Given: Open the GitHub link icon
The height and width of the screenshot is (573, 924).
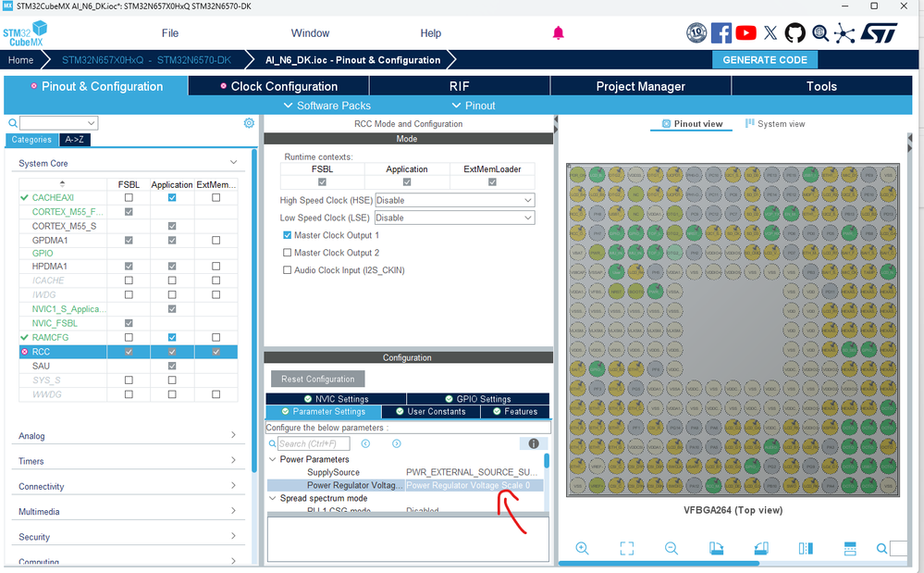Looking at the screenshot, I should pyautogui.click(x=795, y=33).
